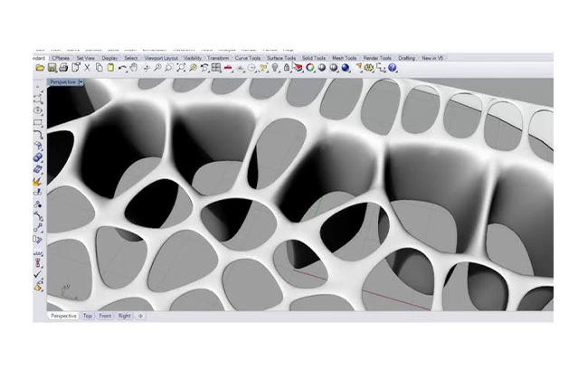Click the Lock Objects padlock icon
588x370 pixels.
pos(287,68)
